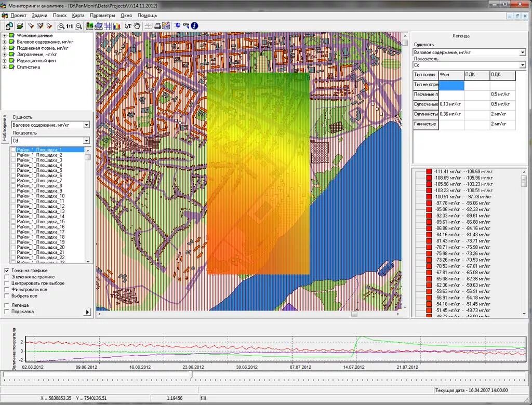The width and height of the screenshot is (532, 405).
Task: Click the zoom in magnifier icon
Action: (x=61, y=26)
